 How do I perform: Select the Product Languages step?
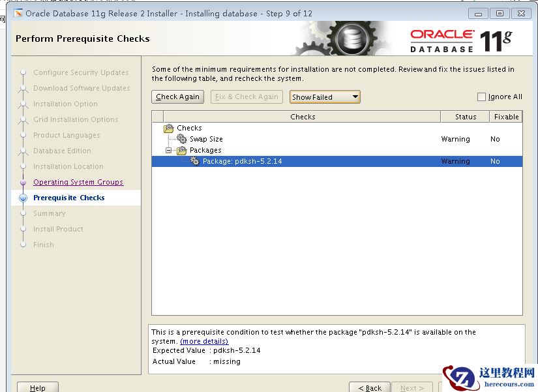click(x=67, y=135)
